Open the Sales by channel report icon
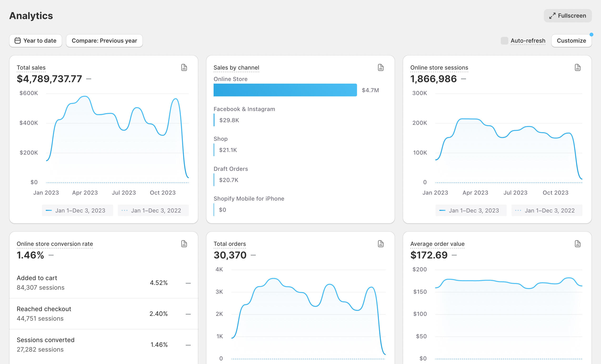The height and width of the screenshot is (364, 601). [381, 68]
